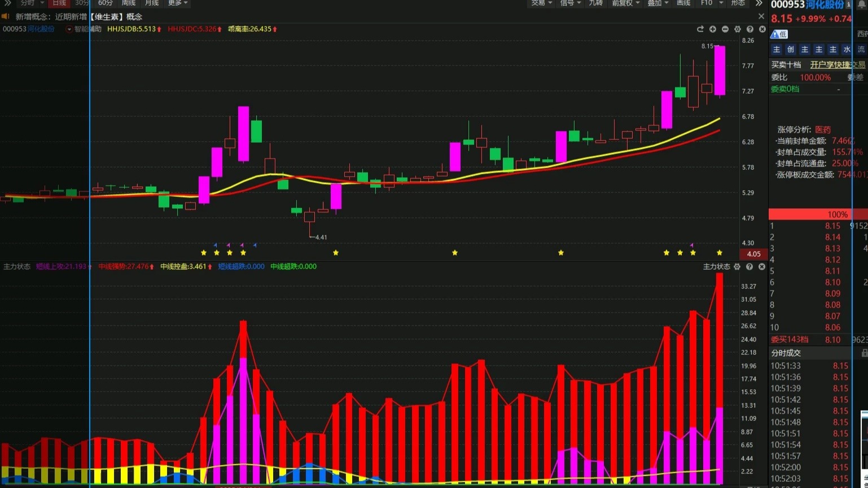
Task: Click the notification bell icon at top right
Action: pos(862,5)
